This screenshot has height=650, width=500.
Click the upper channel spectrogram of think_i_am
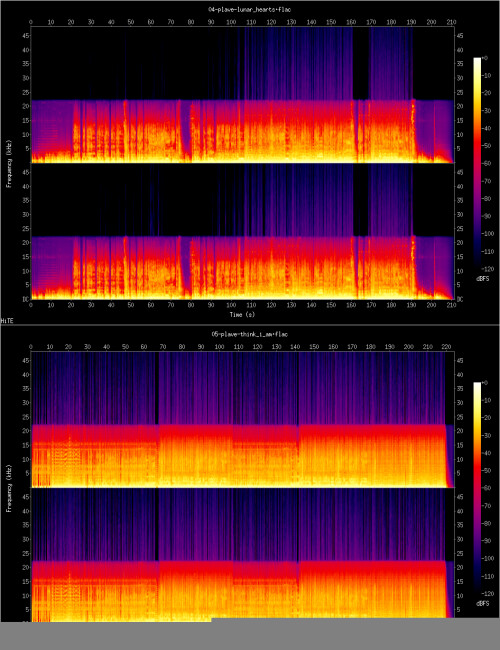click(243, 420)
